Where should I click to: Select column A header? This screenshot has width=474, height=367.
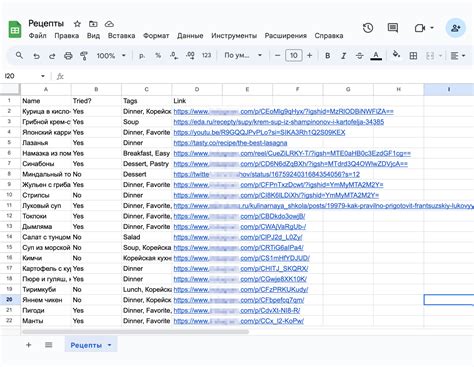point(46,89)
